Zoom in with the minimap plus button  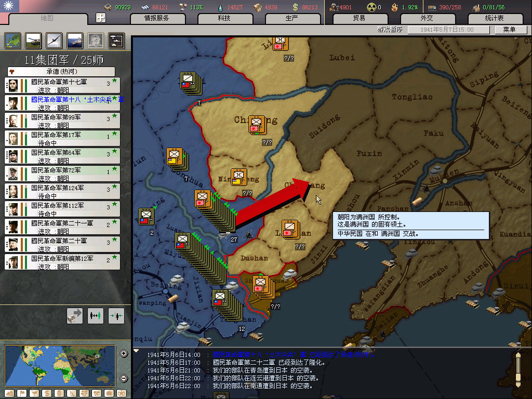[124, 353]
